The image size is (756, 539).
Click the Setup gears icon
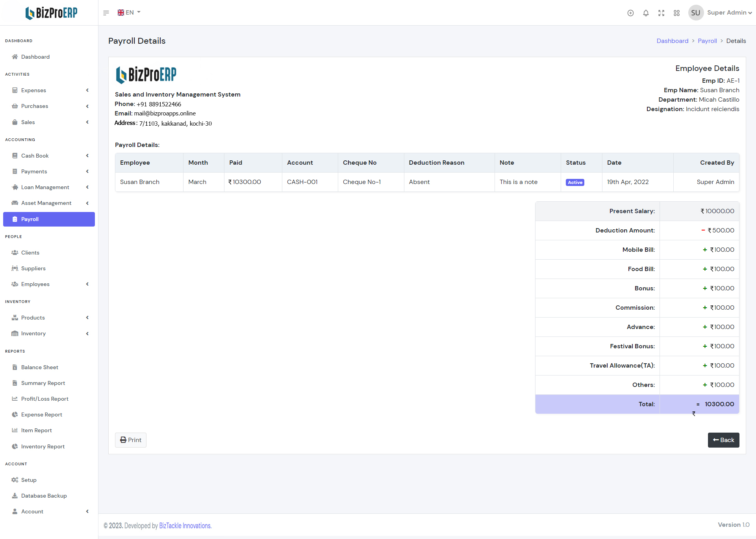click(x=15, y=480)
